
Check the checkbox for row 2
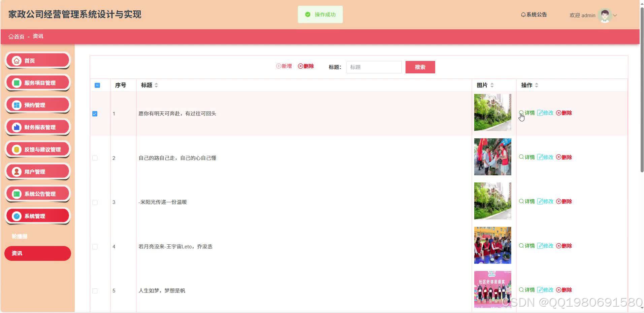point(95,158)
